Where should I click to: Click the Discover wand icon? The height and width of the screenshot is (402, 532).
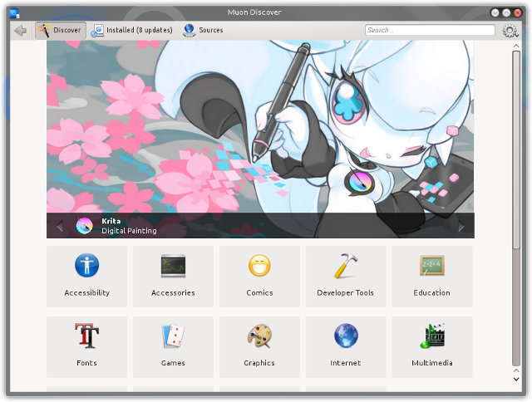(44, 30)
